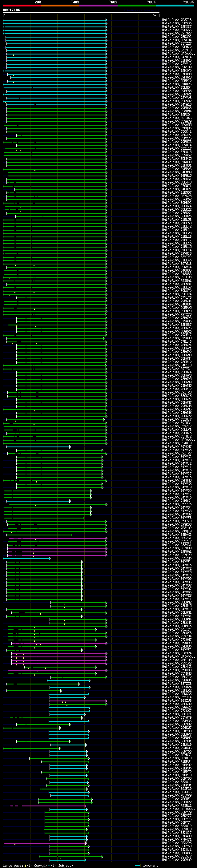Select hit UniRef100_B9MSS7
The height and width of the screenshot is (868, 197).
click(x=177, y=26)
